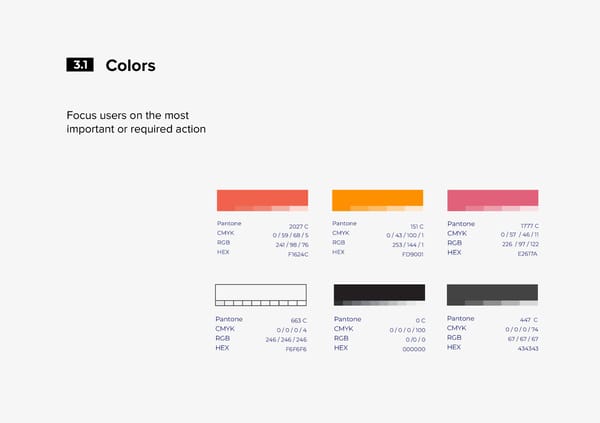Click Pantone value 151 C
Viewport: 600px width, 423px height.
(416, 227)
